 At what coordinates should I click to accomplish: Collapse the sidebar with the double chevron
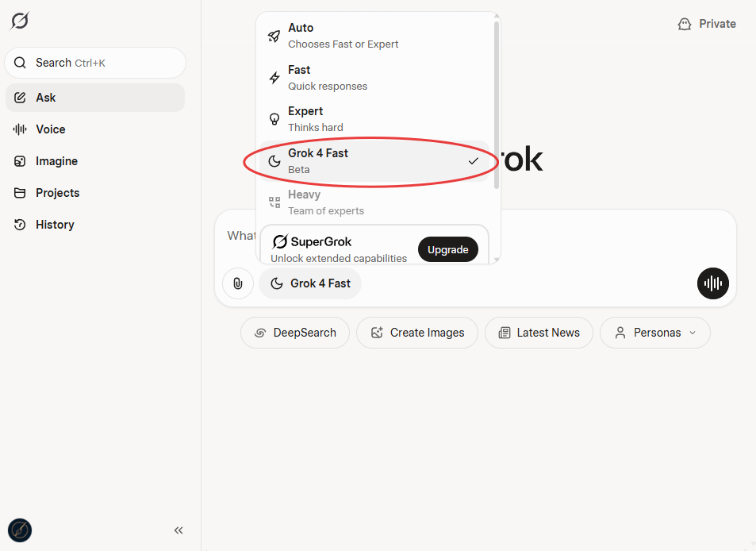click(178, 530)
